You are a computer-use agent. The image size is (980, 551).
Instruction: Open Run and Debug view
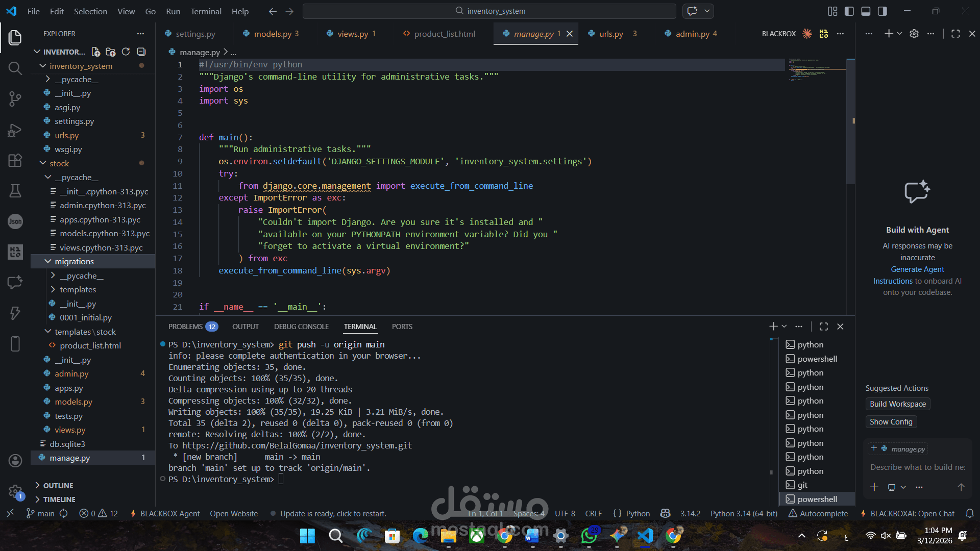pos(15,131)
